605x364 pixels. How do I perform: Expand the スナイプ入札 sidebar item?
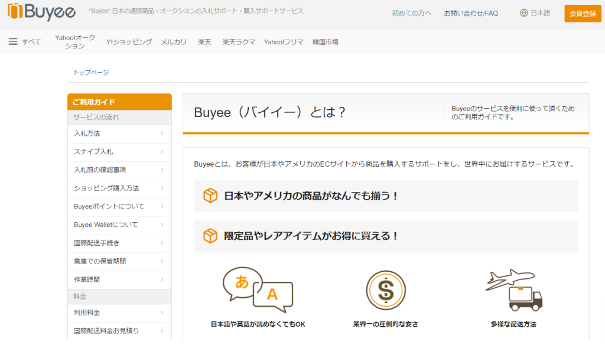pos(119,152)
